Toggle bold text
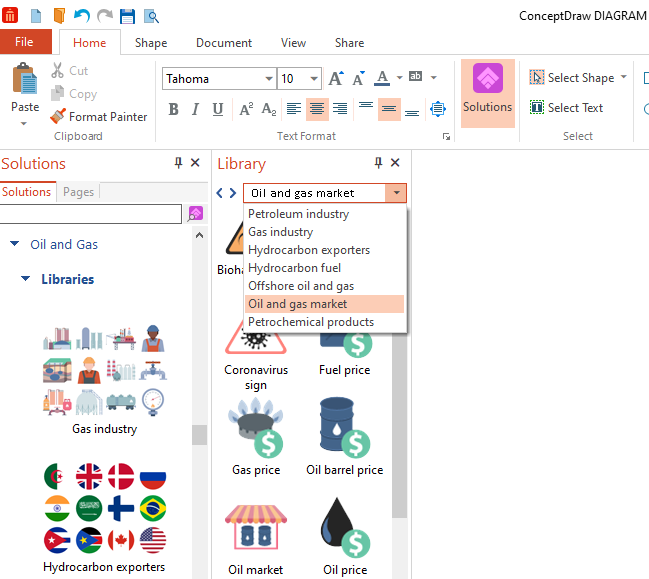The height and width of the screenshot is (579, 649). pyautogui.click(x=173, y=109)
